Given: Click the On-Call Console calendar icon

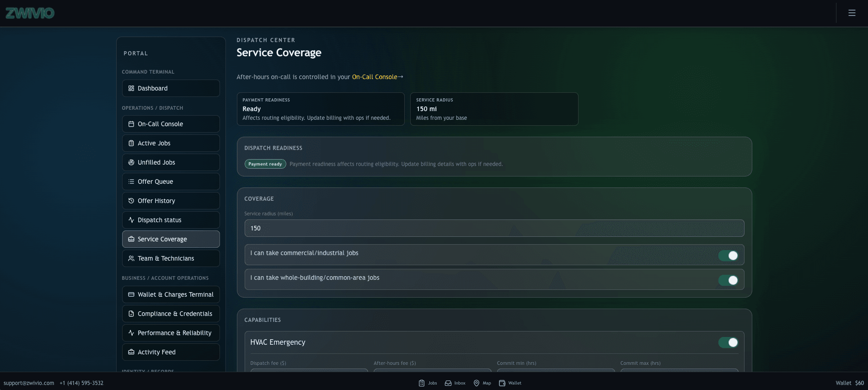Looking at the screenshot, I should (131, 124).
